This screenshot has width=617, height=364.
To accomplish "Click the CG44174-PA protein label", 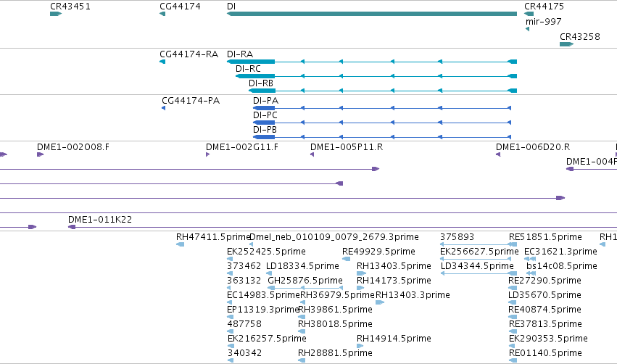I will (191, 101).
